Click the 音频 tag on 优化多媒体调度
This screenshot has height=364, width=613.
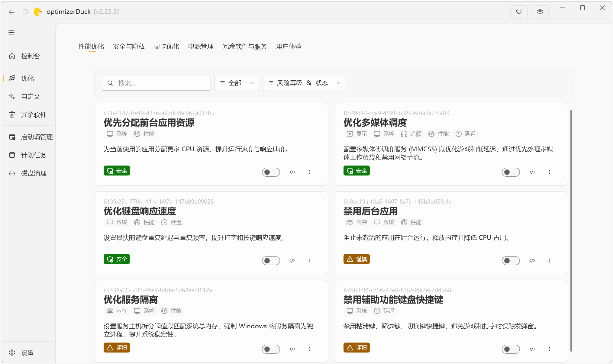411,134
